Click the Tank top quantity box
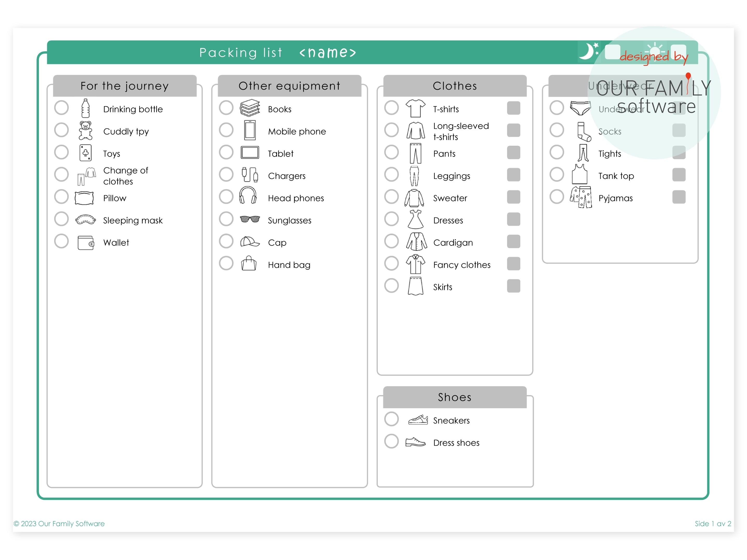 point(679,175)
